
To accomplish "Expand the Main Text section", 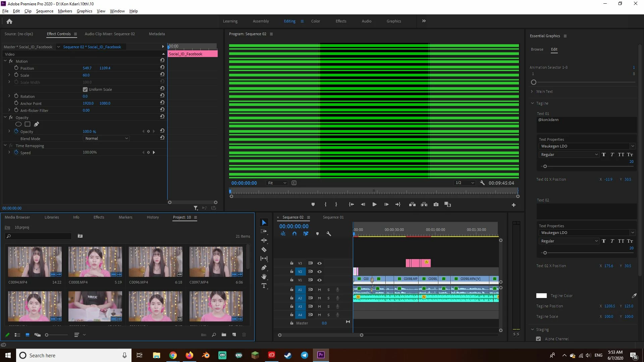I will [532, 92].
